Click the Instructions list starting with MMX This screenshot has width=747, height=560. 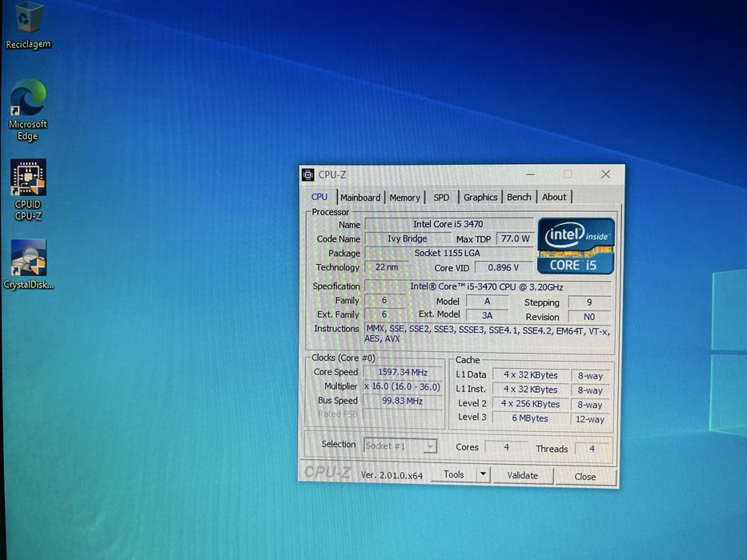[488, 334]
